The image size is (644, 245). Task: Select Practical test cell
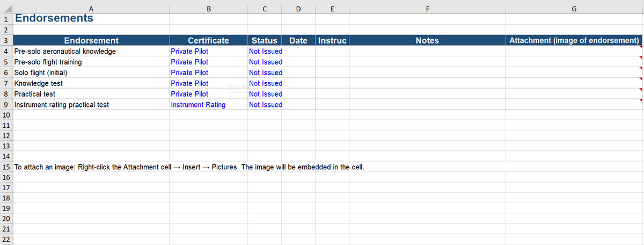(91, 94)
